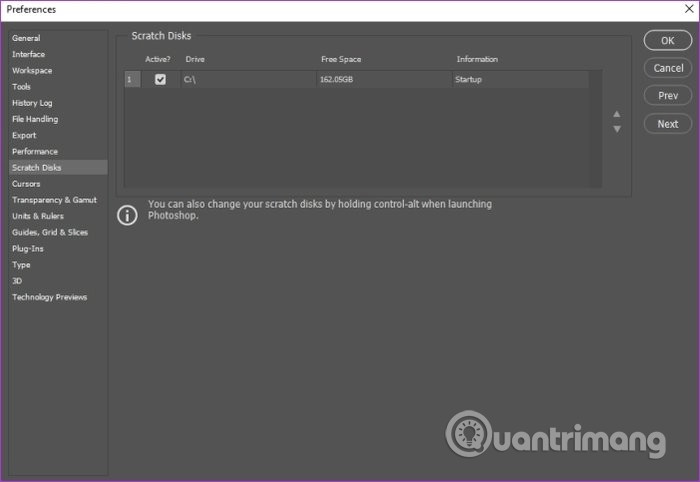Click the up arrow to move drive up
The height and width of the screenshot is (482, 700).
click(617, 114)
